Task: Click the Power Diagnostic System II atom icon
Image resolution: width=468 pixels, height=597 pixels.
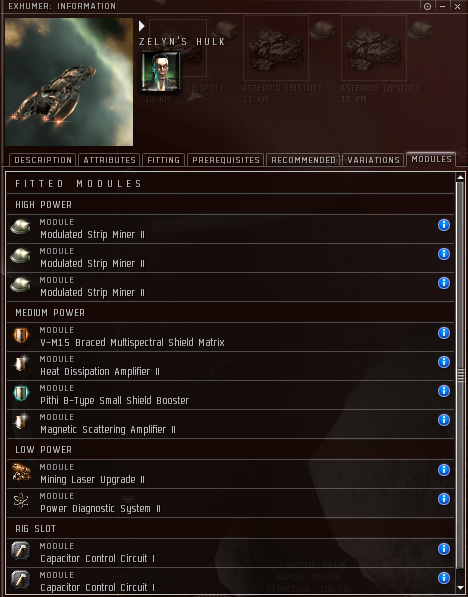Action: [21, 501]
